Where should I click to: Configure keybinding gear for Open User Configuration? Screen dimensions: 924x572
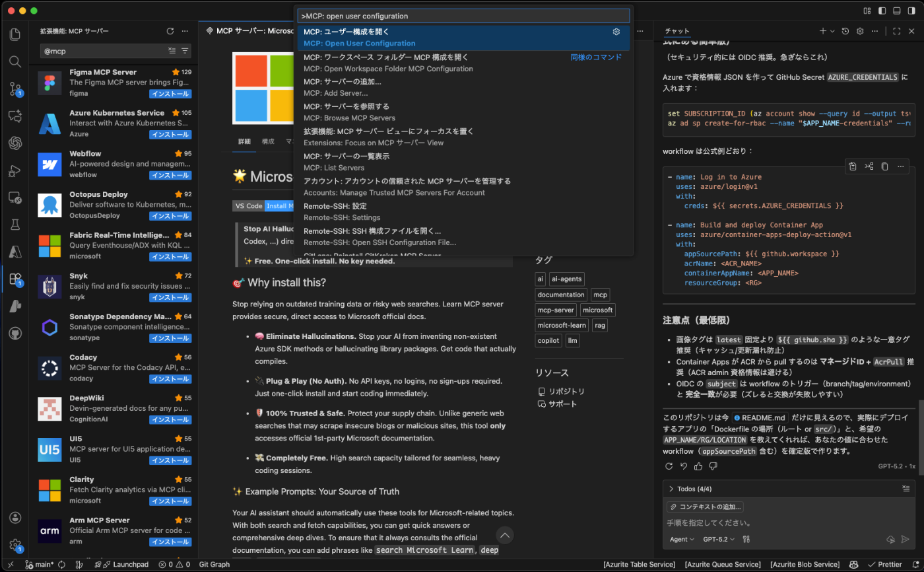(x=616, y=32)
